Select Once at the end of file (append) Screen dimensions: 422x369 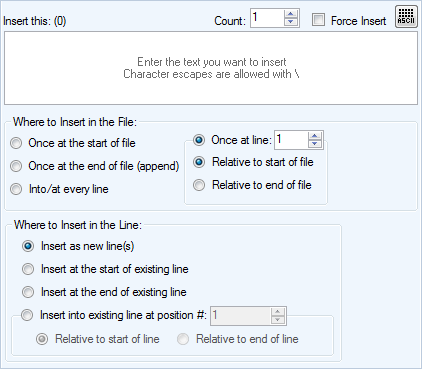94,166
